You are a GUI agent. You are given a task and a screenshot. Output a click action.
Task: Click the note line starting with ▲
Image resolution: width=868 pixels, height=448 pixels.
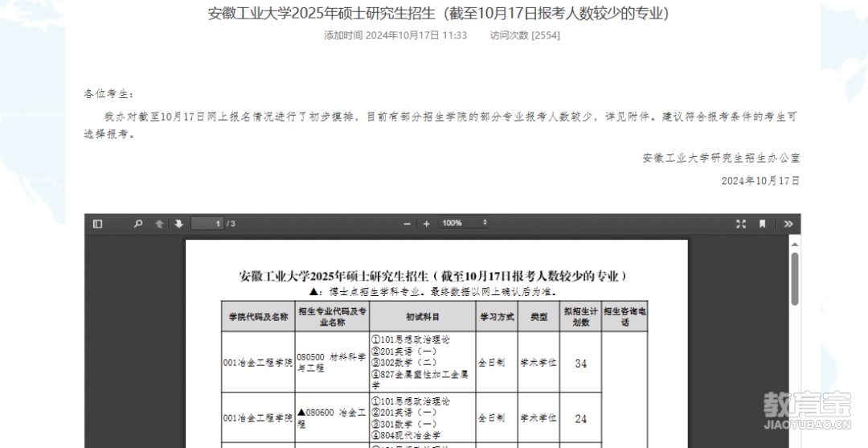432,292
